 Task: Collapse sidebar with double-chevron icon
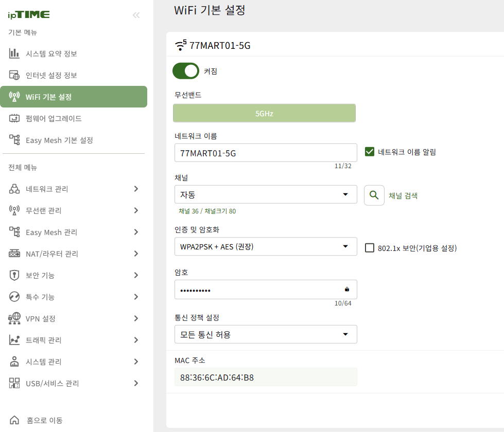[x=136, y=15]
